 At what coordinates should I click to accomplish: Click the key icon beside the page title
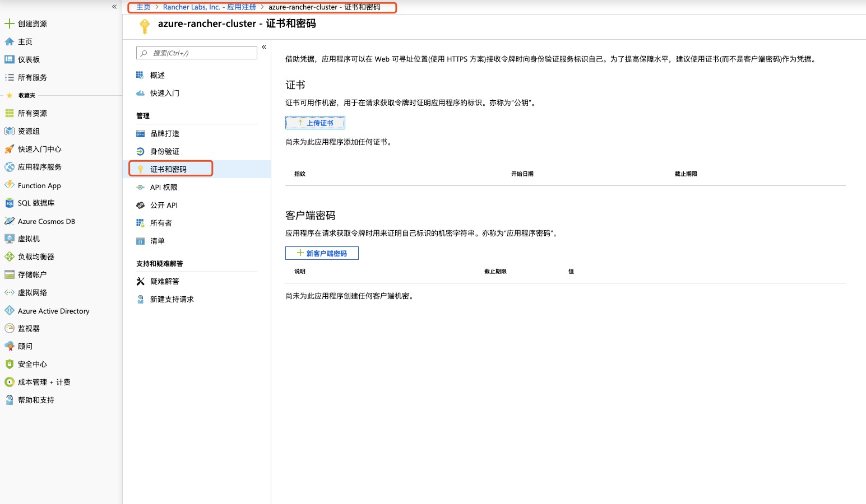[145, 26]
